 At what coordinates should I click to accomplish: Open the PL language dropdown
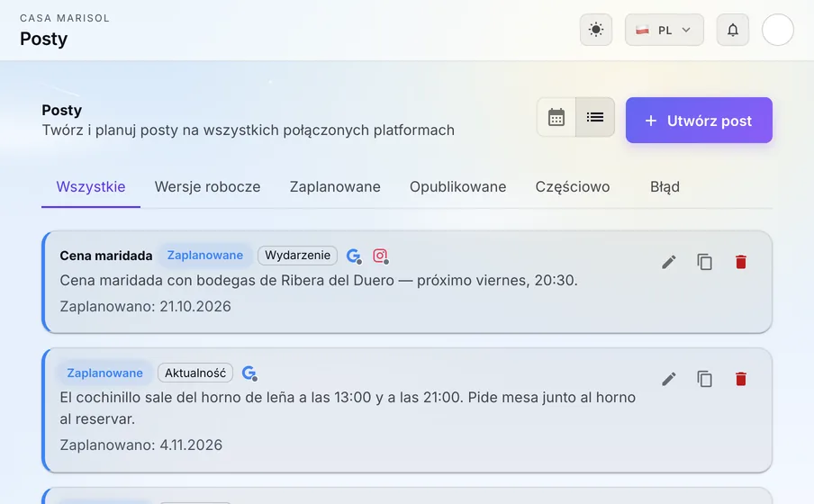point(664,30)
